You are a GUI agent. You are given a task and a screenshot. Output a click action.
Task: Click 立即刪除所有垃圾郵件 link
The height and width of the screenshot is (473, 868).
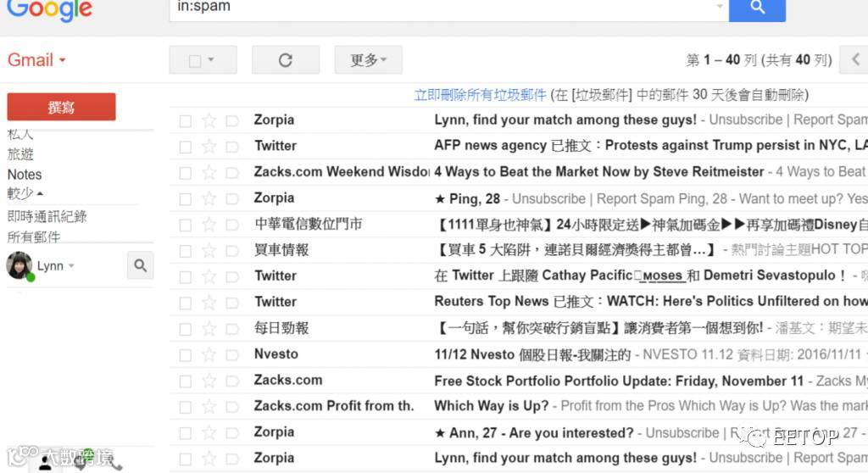point(480,95)
